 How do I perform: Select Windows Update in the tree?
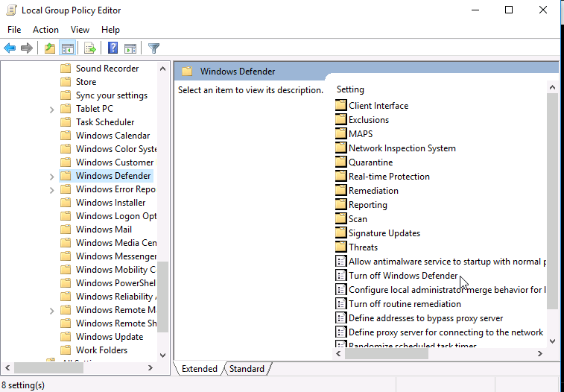tap(110, 337)
